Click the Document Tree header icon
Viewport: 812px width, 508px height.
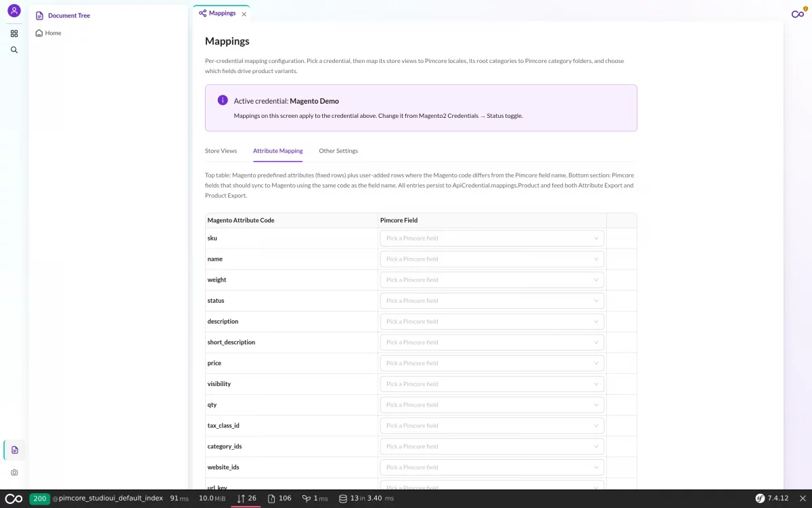click(x=39, y=16)
